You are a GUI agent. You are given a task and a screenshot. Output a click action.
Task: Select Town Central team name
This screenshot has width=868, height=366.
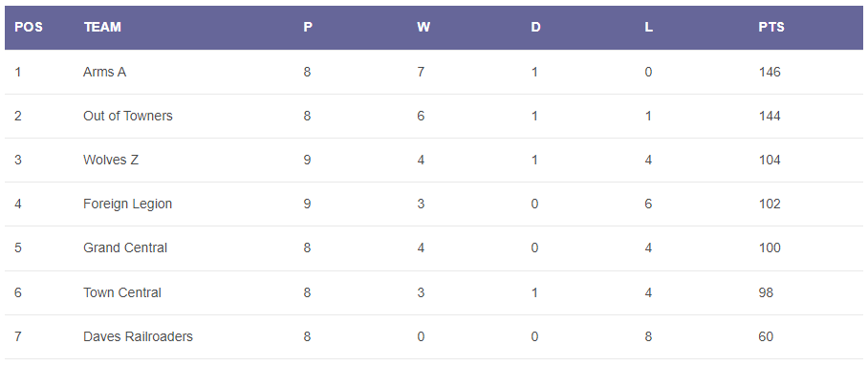pyautogui.click(x=122, y=292)
